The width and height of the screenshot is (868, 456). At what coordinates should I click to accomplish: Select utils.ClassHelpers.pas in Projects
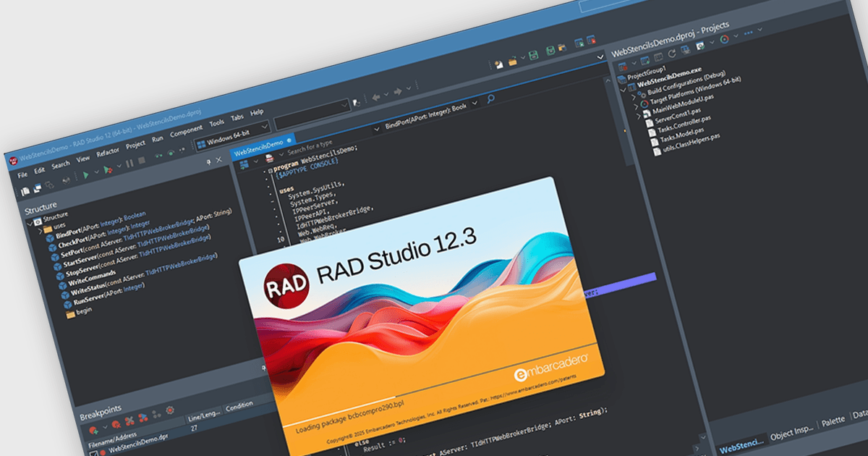[x=692, y=143]
